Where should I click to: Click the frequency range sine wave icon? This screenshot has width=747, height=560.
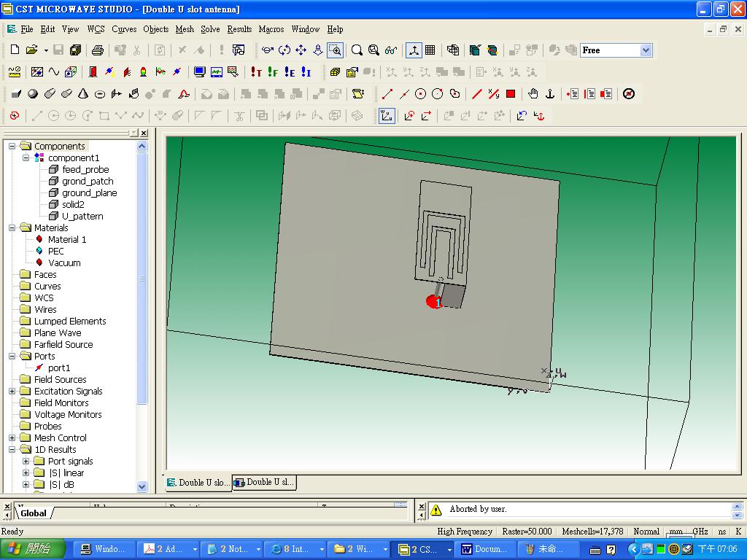tap(54, 72)
